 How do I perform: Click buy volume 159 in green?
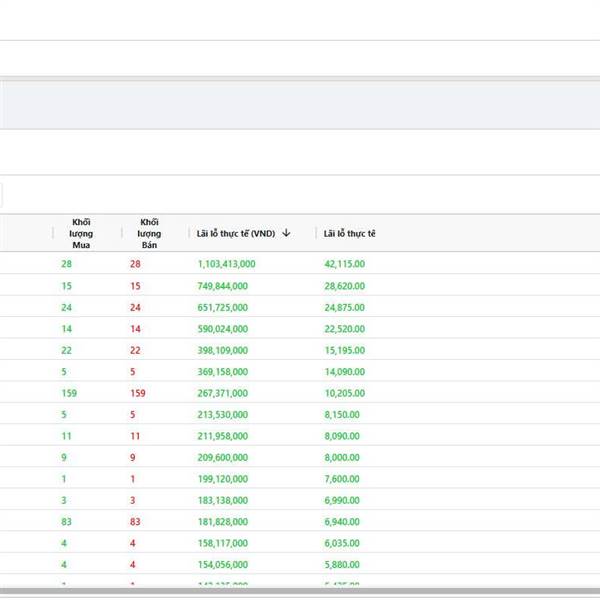pyautogui.click(x=69, y=393)
